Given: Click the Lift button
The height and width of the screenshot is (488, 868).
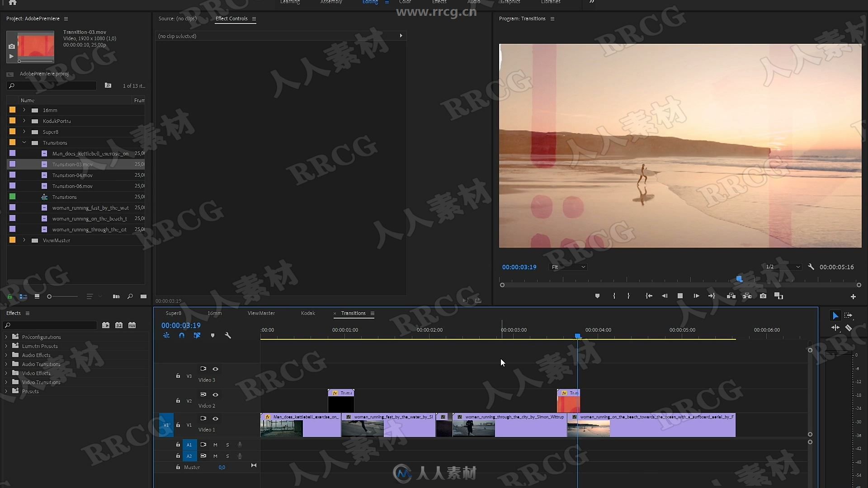Looking at the screenshot, I should (731, 296).
